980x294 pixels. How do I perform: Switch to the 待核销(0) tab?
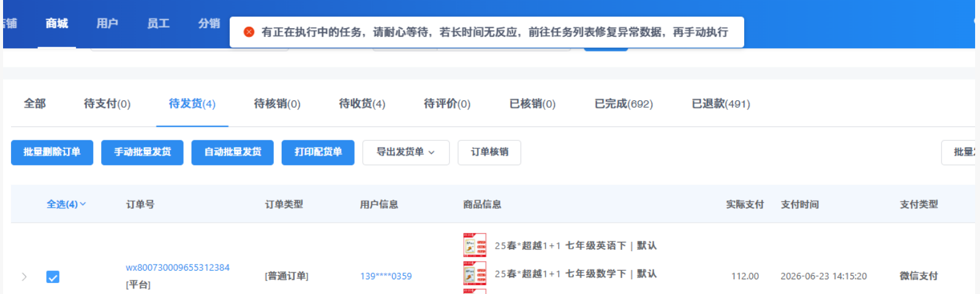(x=277, y=104)
